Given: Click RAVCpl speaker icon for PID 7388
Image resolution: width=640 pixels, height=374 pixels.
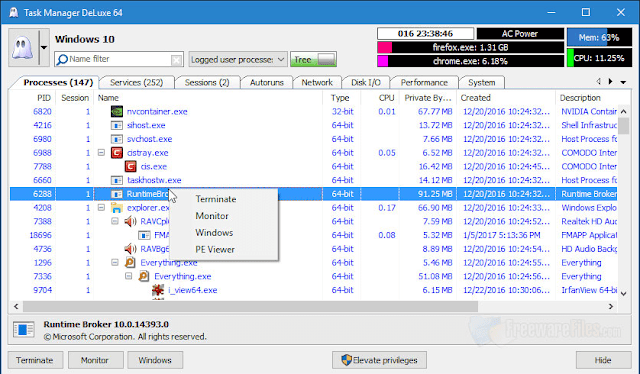Looking at the screenshot, I should point(130,221).
